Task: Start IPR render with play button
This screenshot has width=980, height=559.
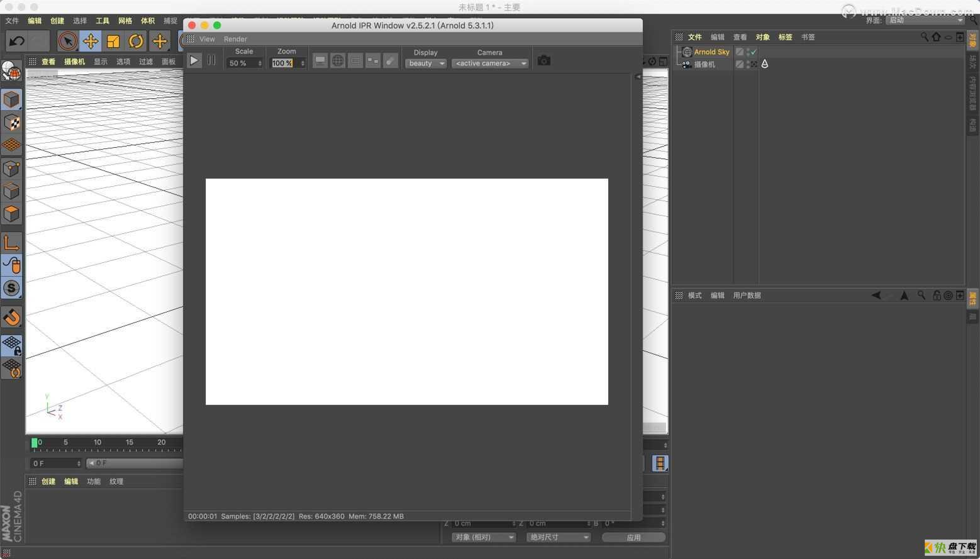Action: [x=194, y=60]
